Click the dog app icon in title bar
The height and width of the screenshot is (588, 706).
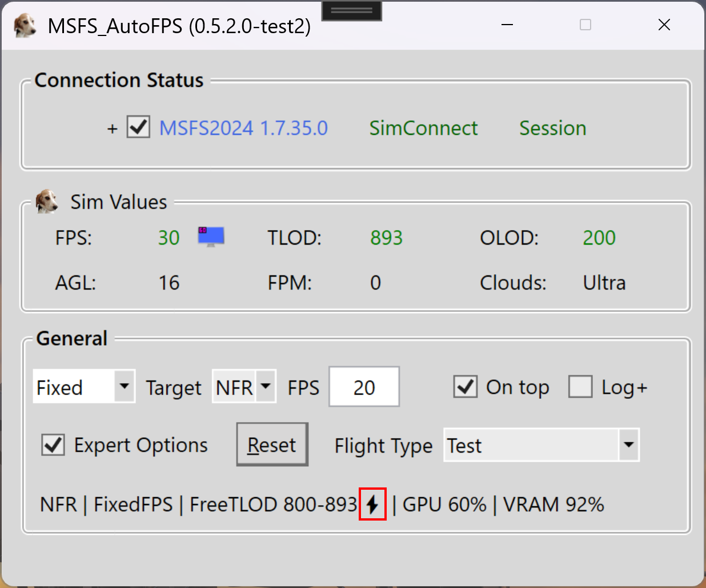pos(25,26)
